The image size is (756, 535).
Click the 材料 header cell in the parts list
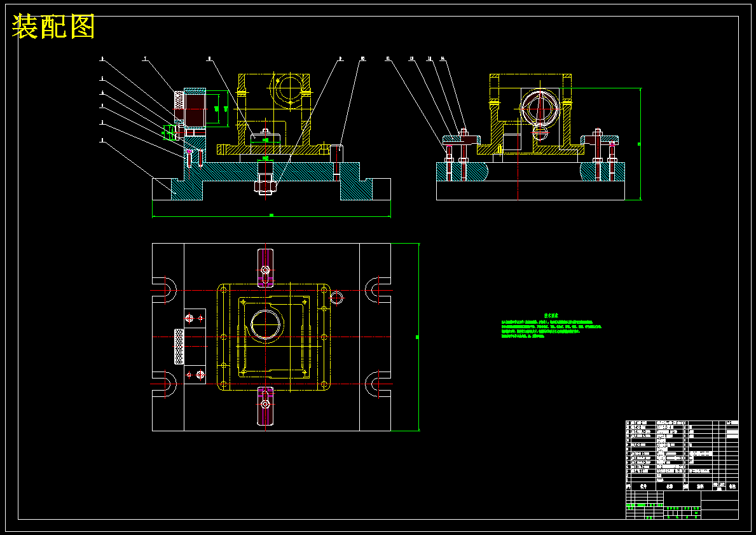point(699,487)
